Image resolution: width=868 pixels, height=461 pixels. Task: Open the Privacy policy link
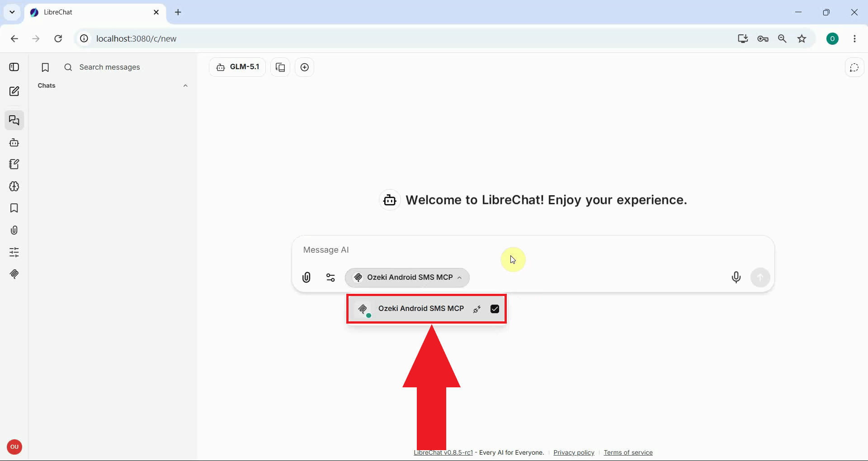point(574,452)
